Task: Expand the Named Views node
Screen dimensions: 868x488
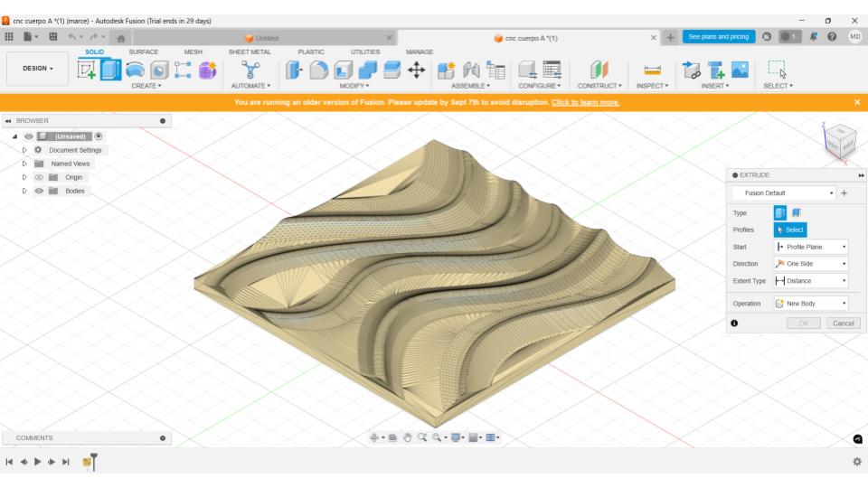Action: [24, 164]
